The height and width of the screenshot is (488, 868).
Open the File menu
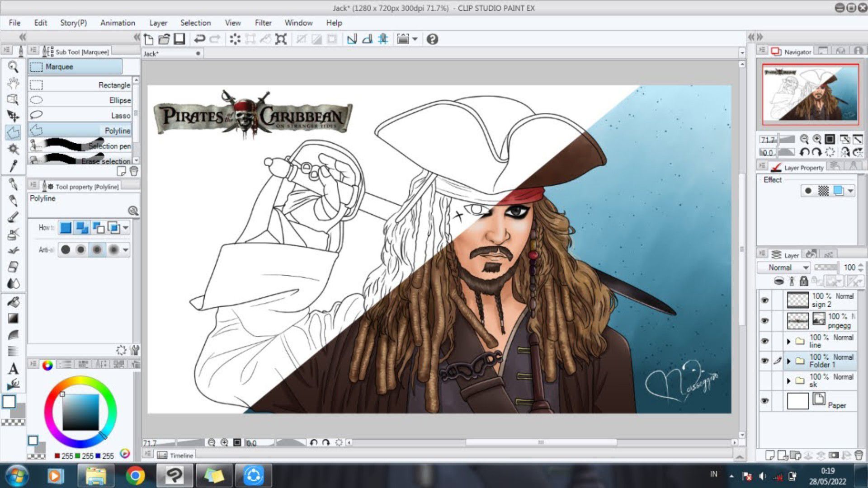(14, 23)
